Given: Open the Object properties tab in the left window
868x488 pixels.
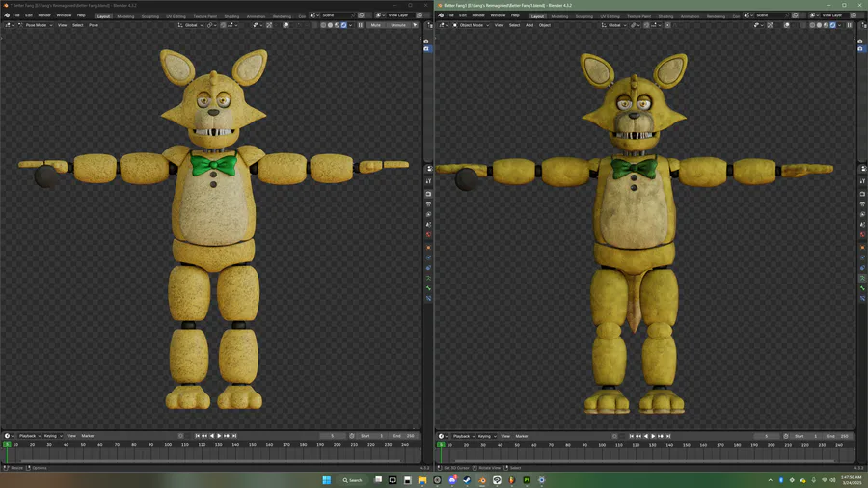Looking at the screenshot, I should (x=428, y=247).
